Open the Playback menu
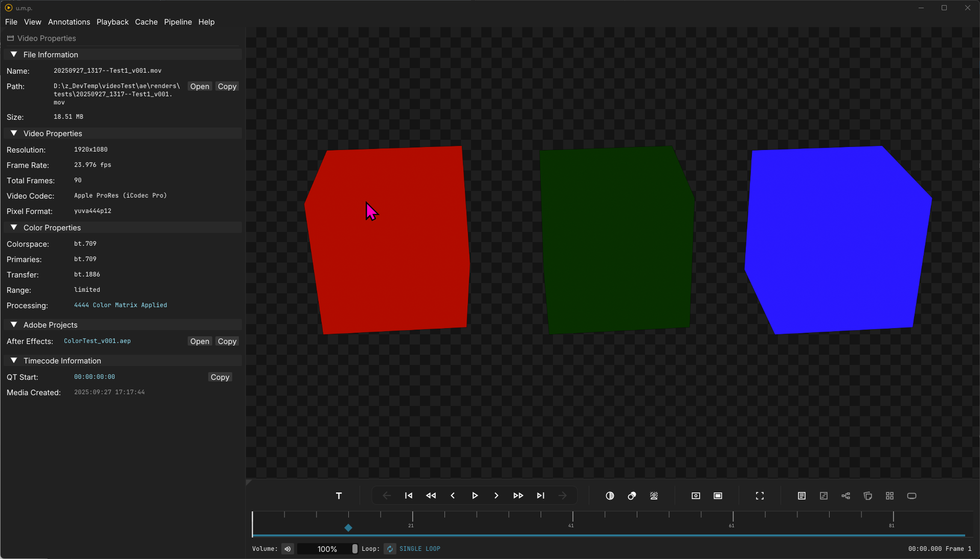Viewport: 980px width, 559px height. (x=113, y=22)
